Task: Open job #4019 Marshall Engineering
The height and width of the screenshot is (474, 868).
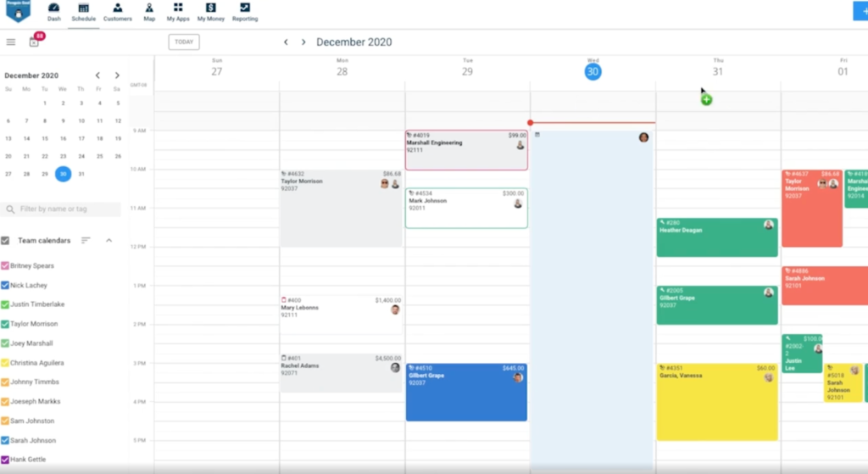Action: (x=466, y=150)
